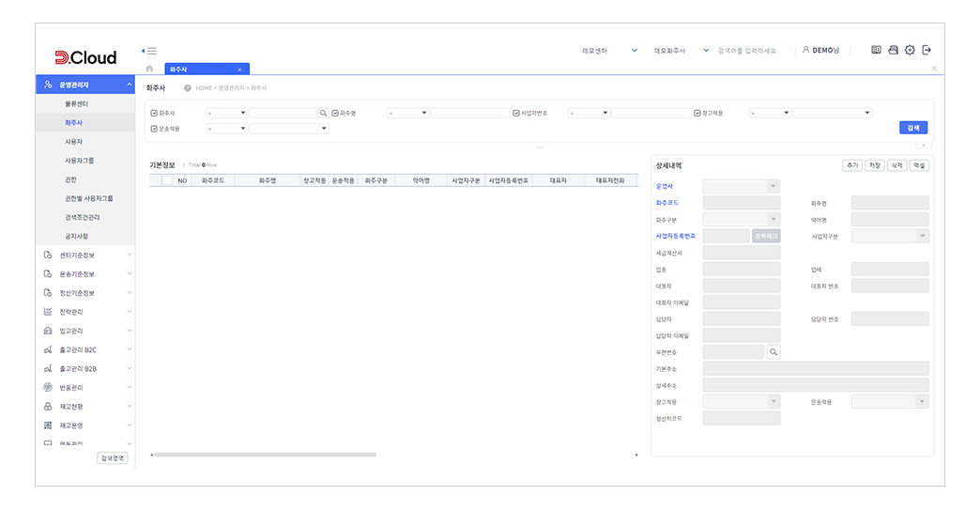Click the 검색영역 button at sidebar bottom
Screen dimensions: 980x511
point(113,458)
